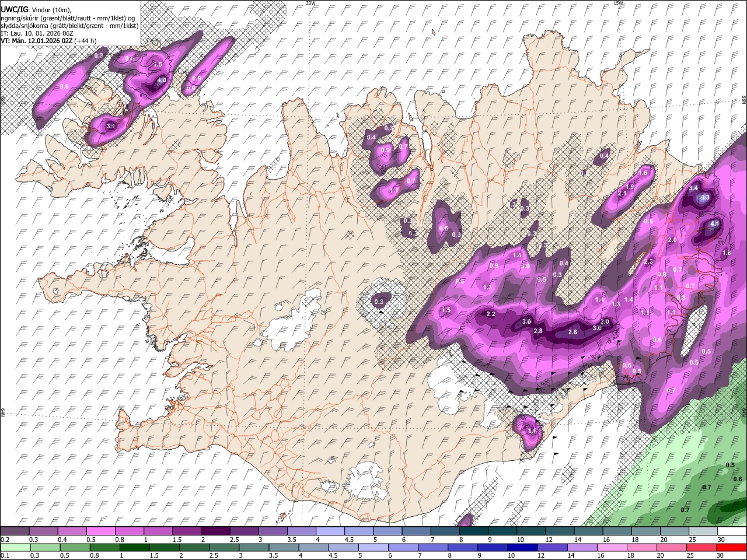Click the '1.8' value off the east coast
Screen dimensions: 747x560
coord(727,253)
